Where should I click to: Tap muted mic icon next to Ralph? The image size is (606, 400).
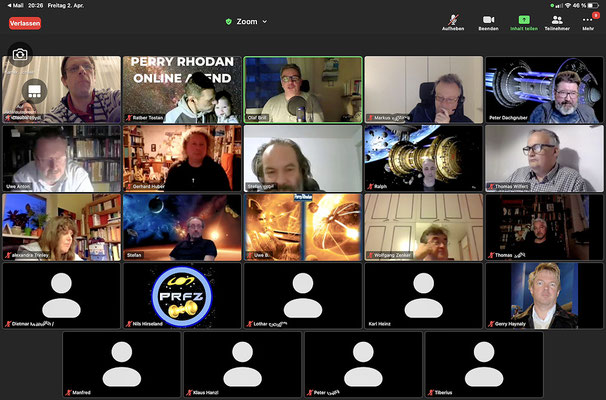pyautogui.click(x=370, y=187)
